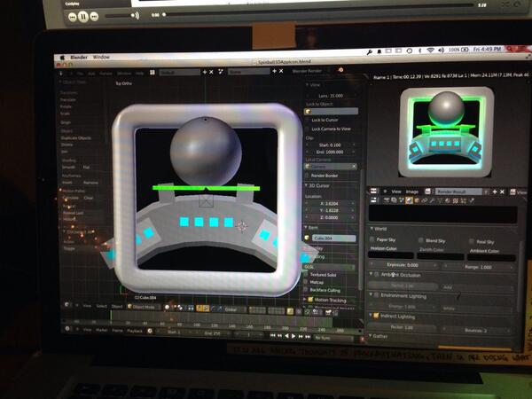Toggle the Matcap checkbox
The width and height of the screenshot is (532, 399).
(306, 282)
